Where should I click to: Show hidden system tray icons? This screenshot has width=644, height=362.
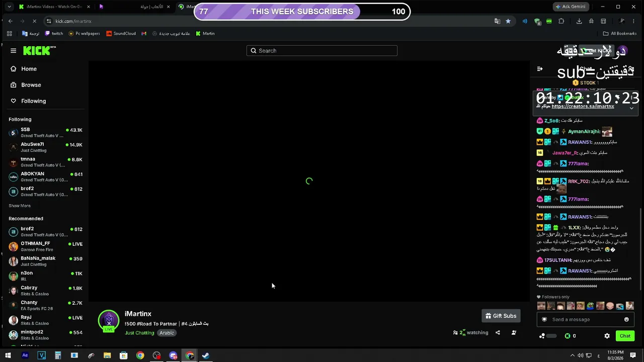(573, 355)
